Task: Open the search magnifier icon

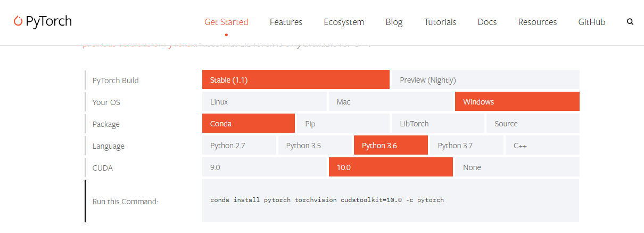Action: 630,22
